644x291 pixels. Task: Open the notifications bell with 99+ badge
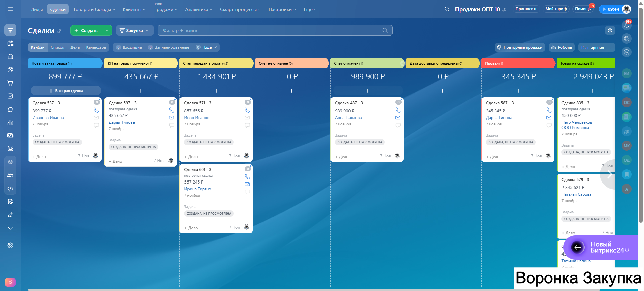coord(627,25)
